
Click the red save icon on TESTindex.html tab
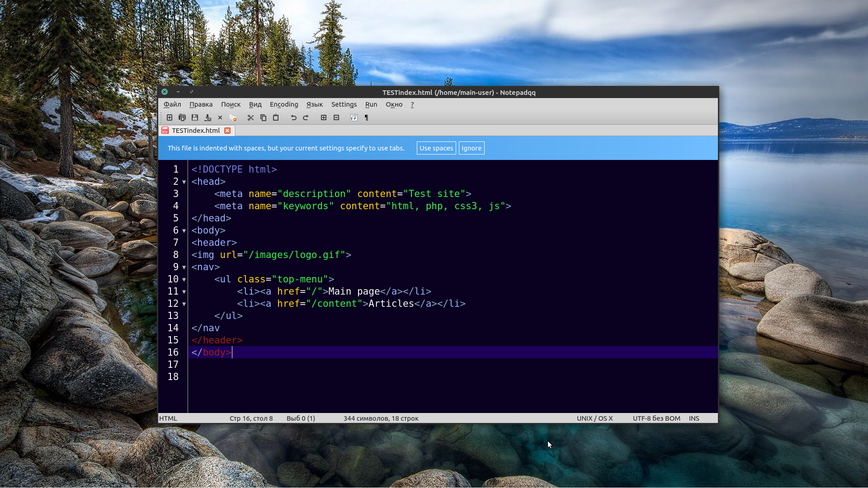pos(165,130)
